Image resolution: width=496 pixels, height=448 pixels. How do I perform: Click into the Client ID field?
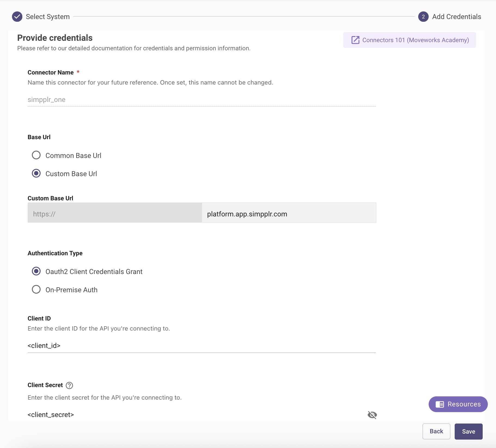point(202,346)
